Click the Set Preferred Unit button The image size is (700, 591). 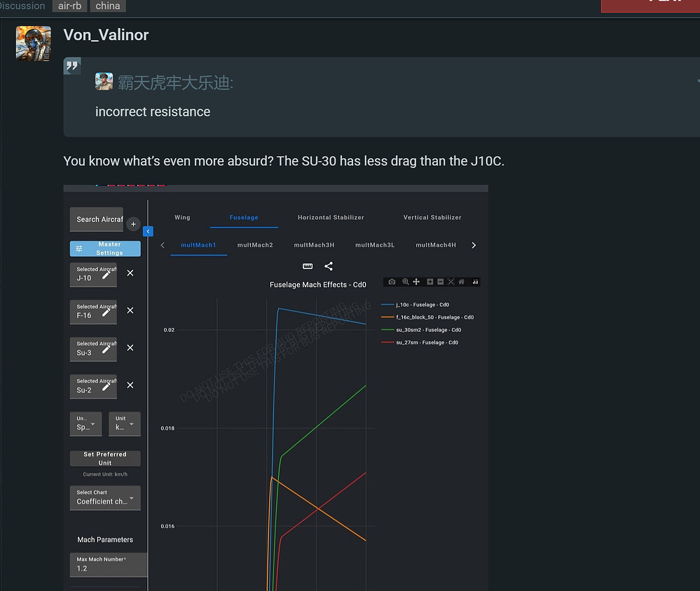tap(105, 459)
